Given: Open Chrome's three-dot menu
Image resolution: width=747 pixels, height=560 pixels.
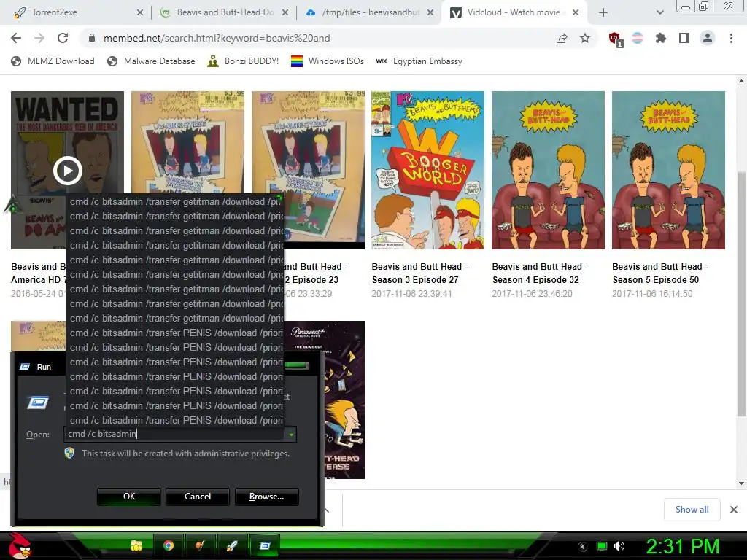Looking at the screenshot, I should [731, 38].
